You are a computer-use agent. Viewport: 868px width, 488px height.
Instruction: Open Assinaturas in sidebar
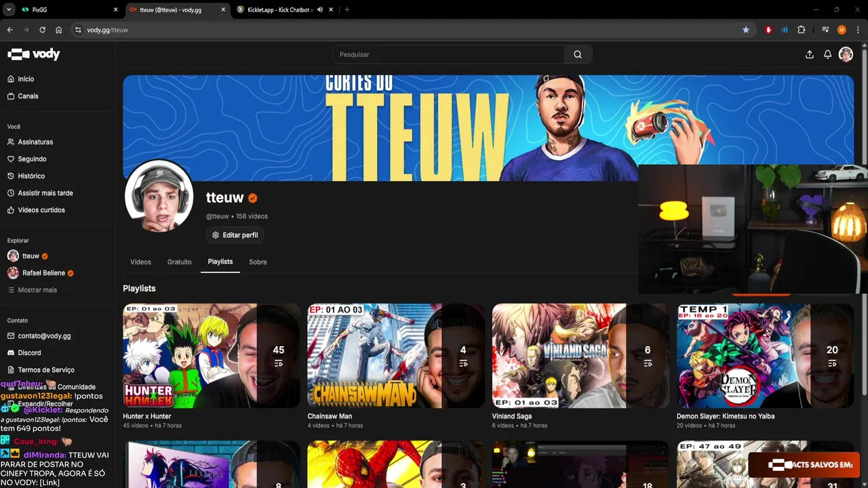pos(30,142)
